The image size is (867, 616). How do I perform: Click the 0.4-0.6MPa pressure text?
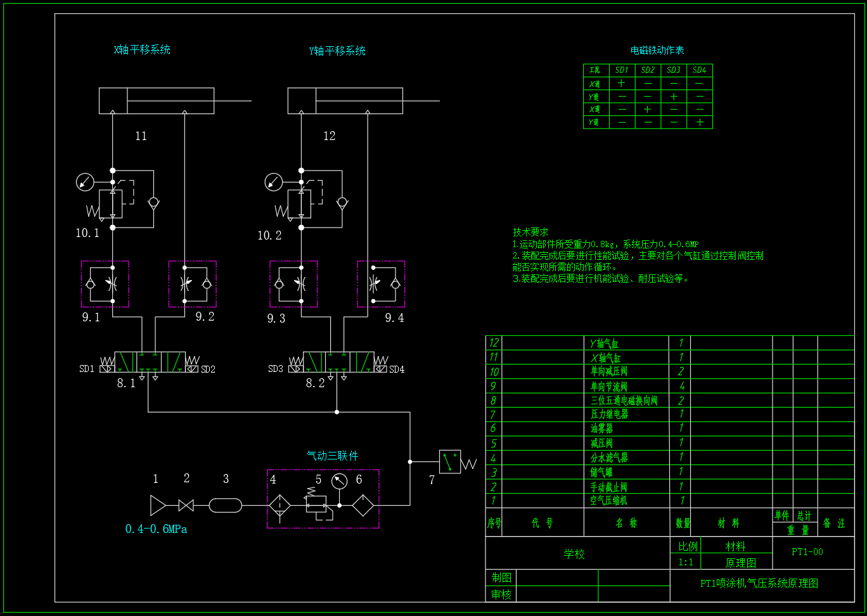point(156,529)
